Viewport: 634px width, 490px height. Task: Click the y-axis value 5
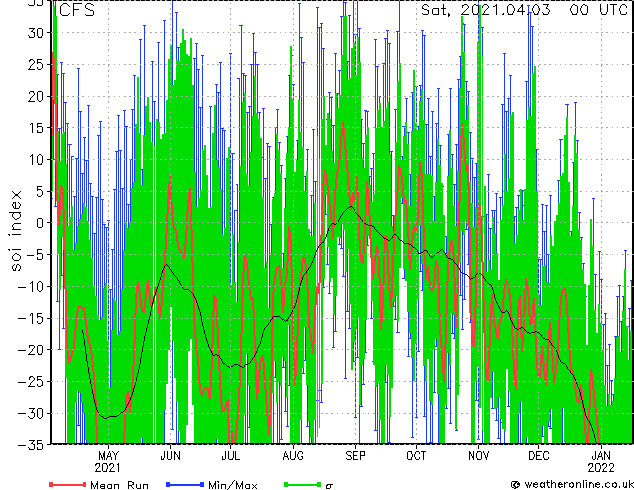pyautogui.click(x=39, y=191)
